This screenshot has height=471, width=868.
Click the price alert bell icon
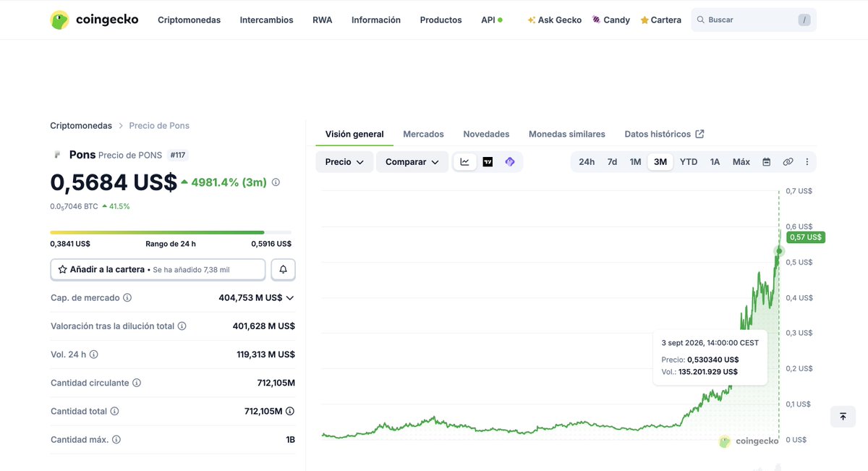pos(283,269)
